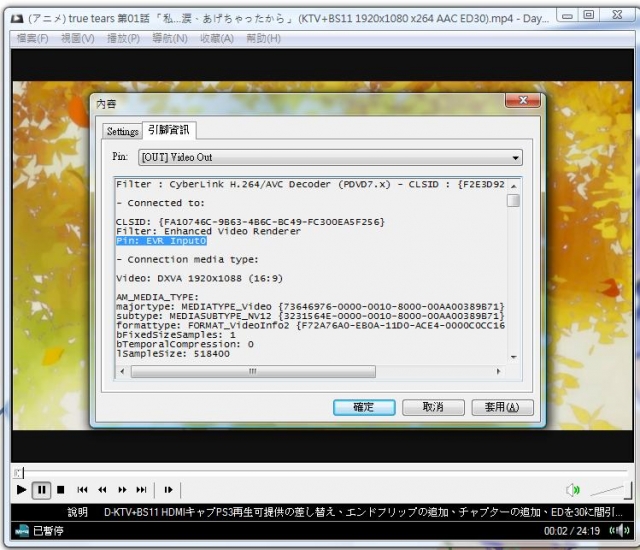
Task: Click the 'bFixedSizeSamples: 1' line
Action: 176,335
